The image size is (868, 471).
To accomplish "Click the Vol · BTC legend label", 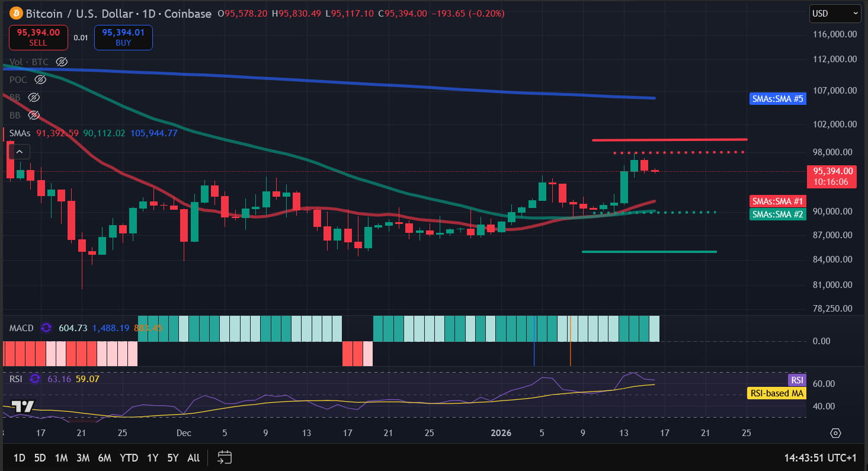I will [x=29, y=62].
